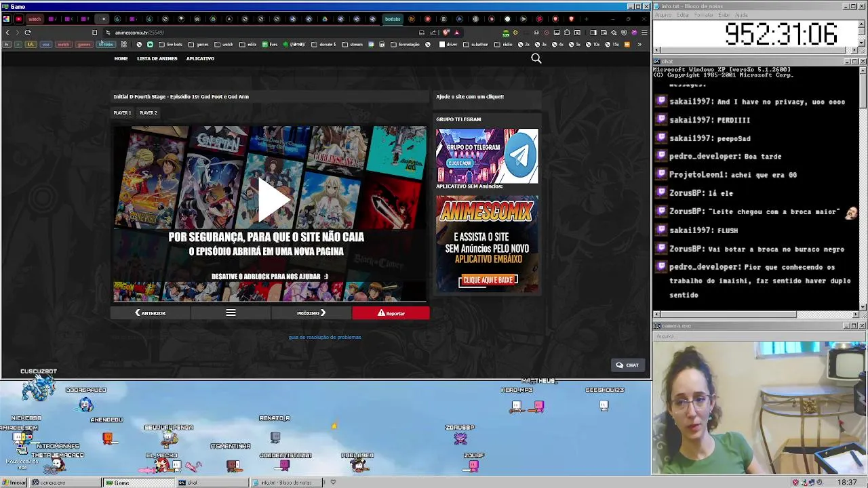
Task: Switch to the botlabs browser tab
Action: coord(393,19)
